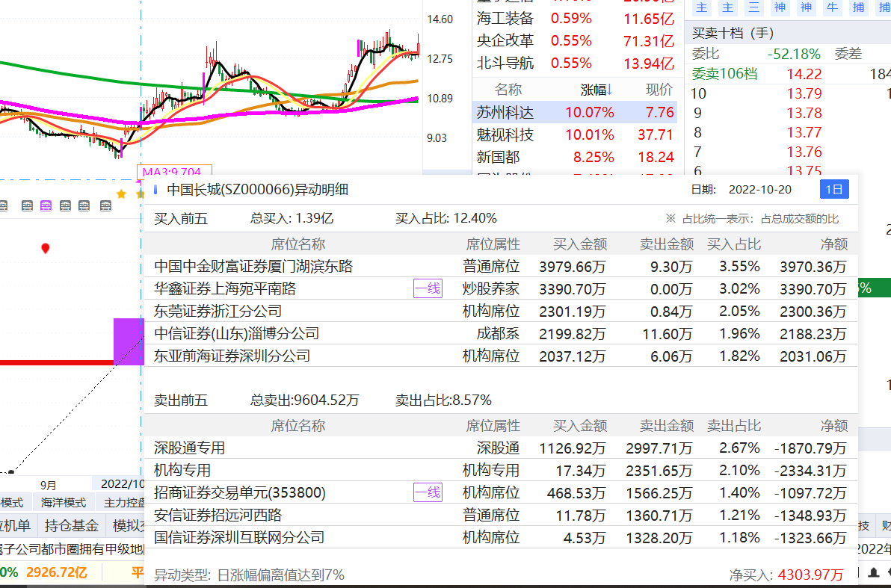Click the 三 indicator badge
The width and height of the screenshot is (891, 588).
[x=754, y=7]
